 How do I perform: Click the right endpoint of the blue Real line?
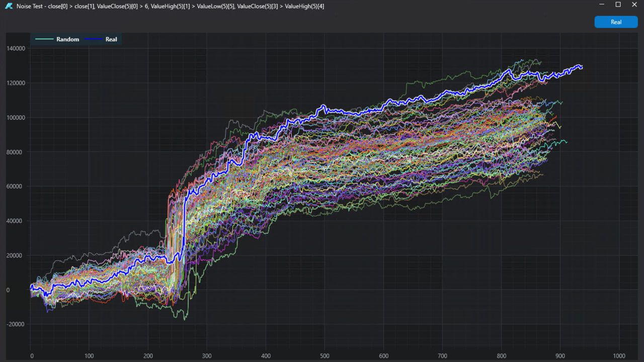point(582,67)
